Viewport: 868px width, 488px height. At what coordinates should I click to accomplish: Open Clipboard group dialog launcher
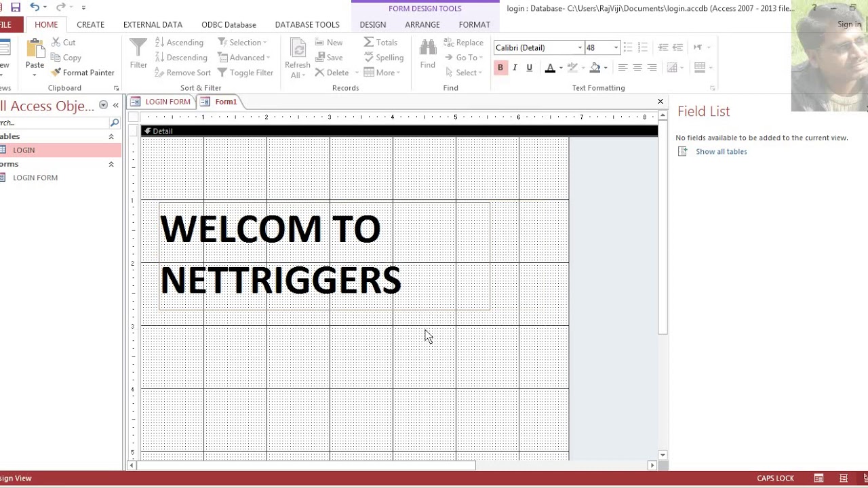tap(116, 88)
